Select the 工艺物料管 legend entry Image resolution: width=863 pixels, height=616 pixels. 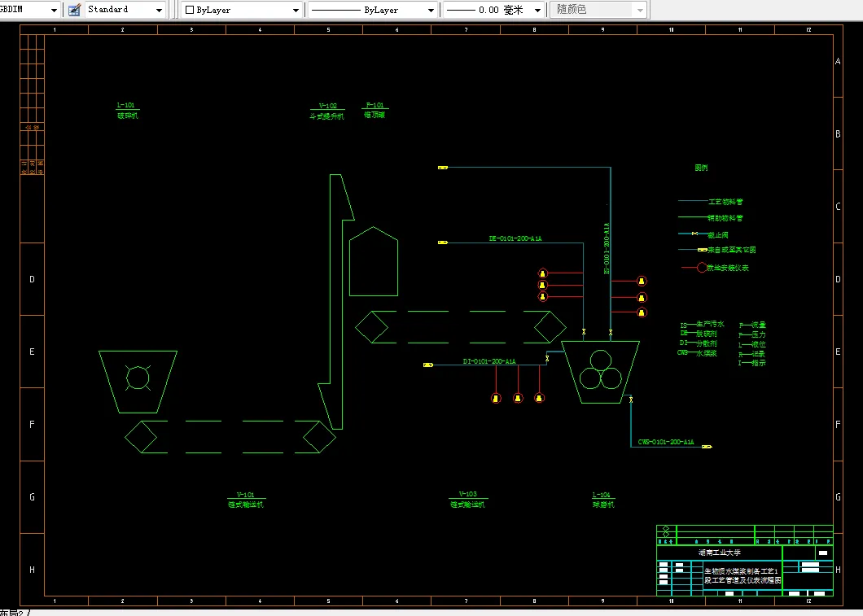coord(726,202)
